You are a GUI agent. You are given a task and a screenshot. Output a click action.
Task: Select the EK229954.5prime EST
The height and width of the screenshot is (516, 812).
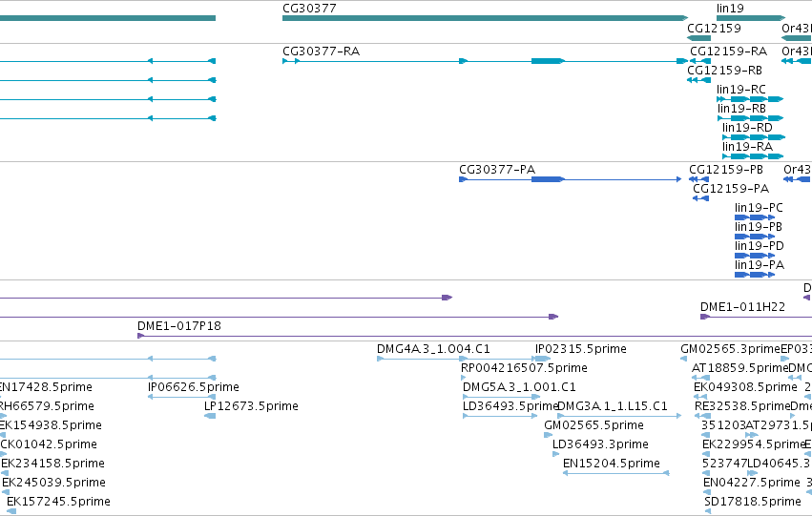click(x=706, y=454)
